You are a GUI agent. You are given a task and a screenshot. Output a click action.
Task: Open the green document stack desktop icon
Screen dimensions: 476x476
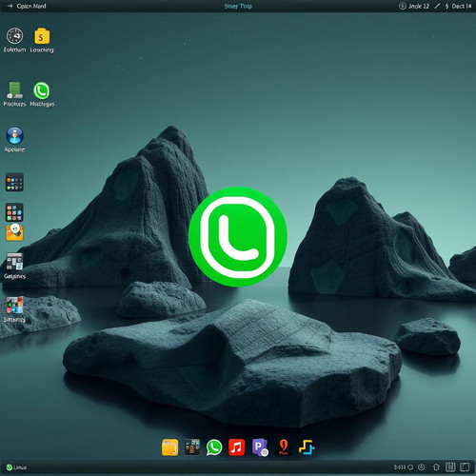(14, 90)
